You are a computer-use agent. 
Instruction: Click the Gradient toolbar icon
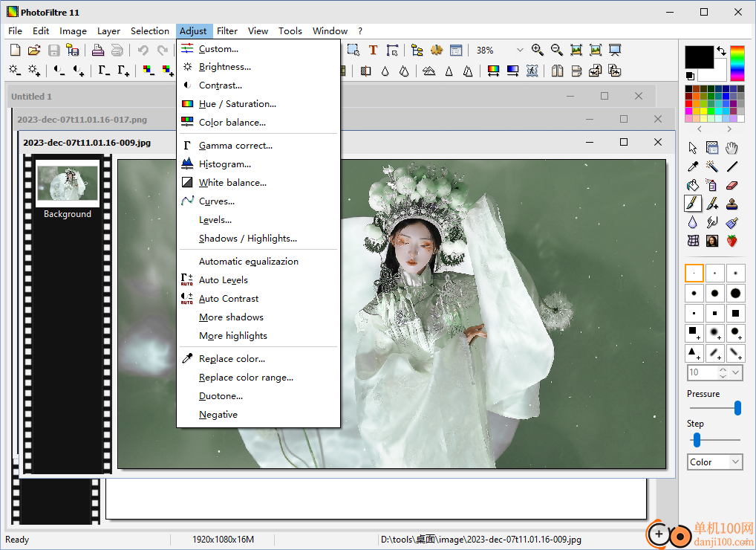[512, 71]
